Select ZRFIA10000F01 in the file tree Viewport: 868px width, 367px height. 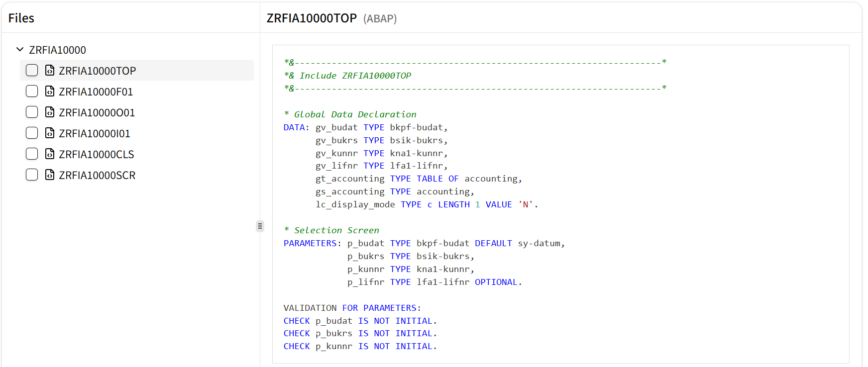pos(96,92)
